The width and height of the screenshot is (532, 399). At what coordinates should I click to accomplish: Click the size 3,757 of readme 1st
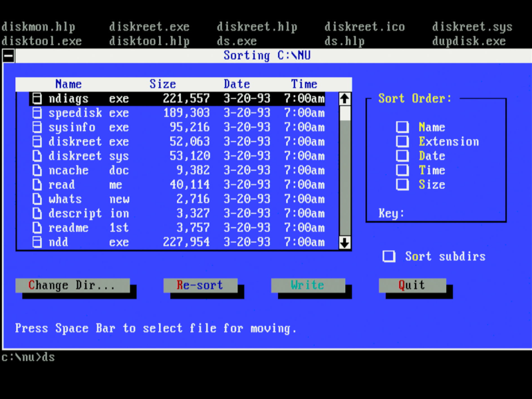click(193, 227)
